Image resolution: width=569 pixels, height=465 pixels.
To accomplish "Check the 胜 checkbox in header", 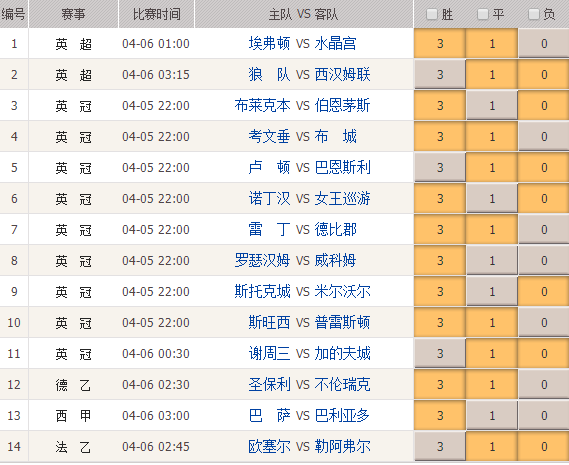I will point(431,15).
